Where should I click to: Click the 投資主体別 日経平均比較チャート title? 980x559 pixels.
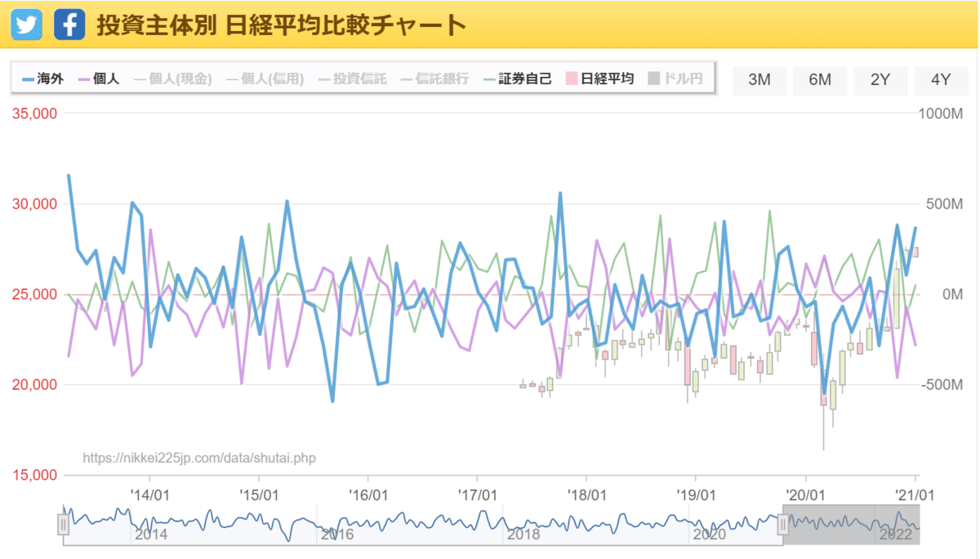point(281,25)
